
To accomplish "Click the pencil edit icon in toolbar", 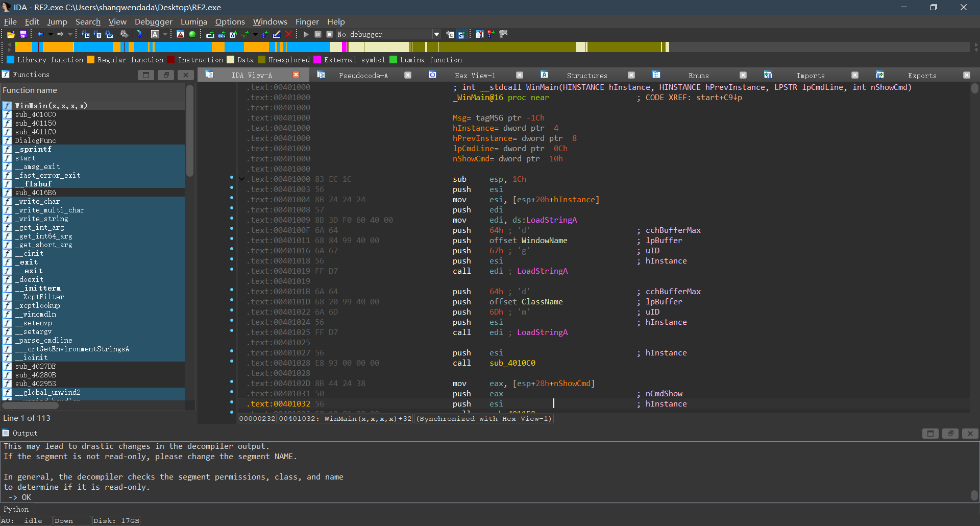I will [x=277, y=34].
